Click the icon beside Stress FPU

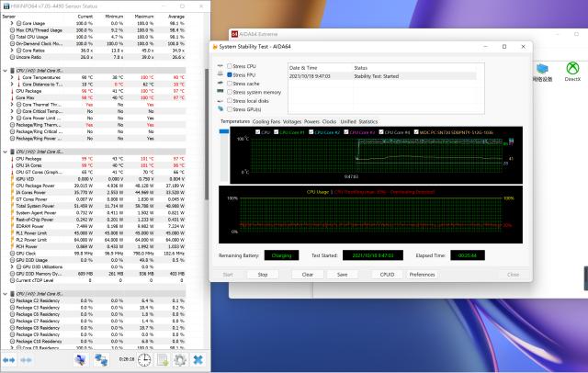[x=220, y=74]
